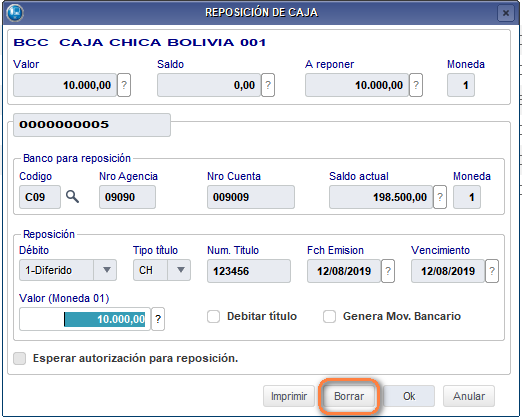Image resolution: width=522 pixels, height=420 pixels.
Task: Click the Num. Titulo field 123456
Action: (249, 271)
